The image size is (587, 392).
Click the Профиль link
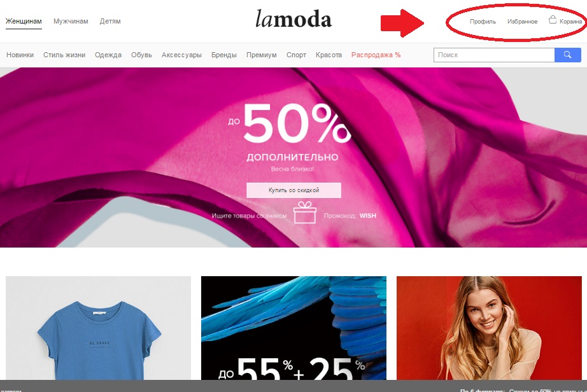(x=483, y=22)
